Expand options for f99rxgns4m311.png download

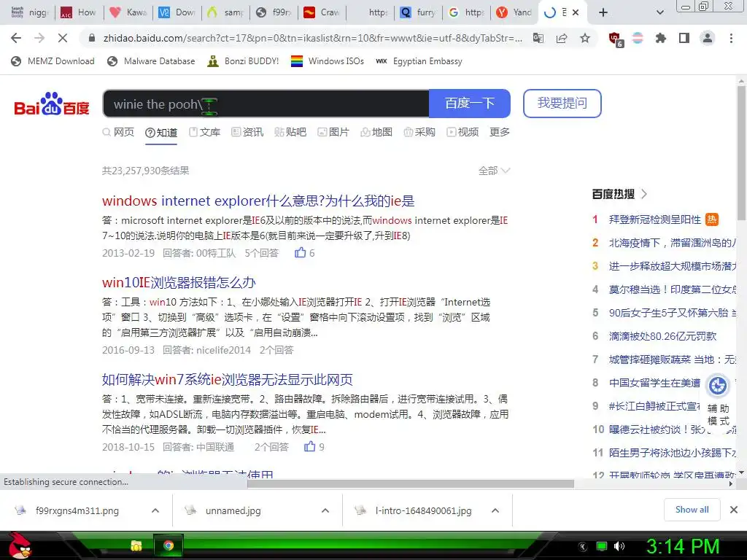click(155, 510)
